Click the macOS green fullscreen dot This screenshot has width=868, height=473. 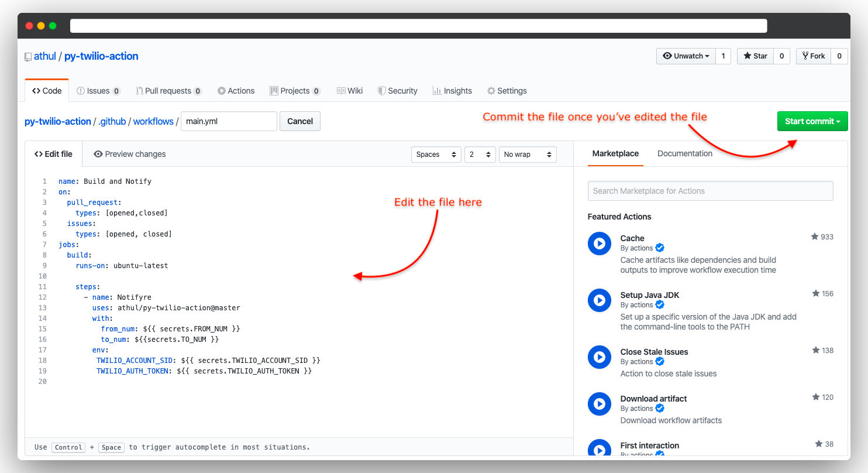53,26
